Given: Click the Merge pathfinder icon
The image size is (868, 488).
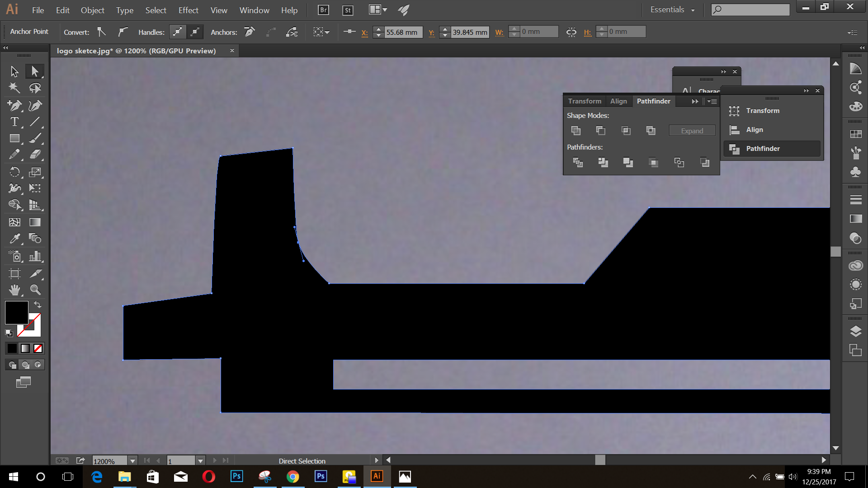Looking at the screenshot, I should 628,162.
